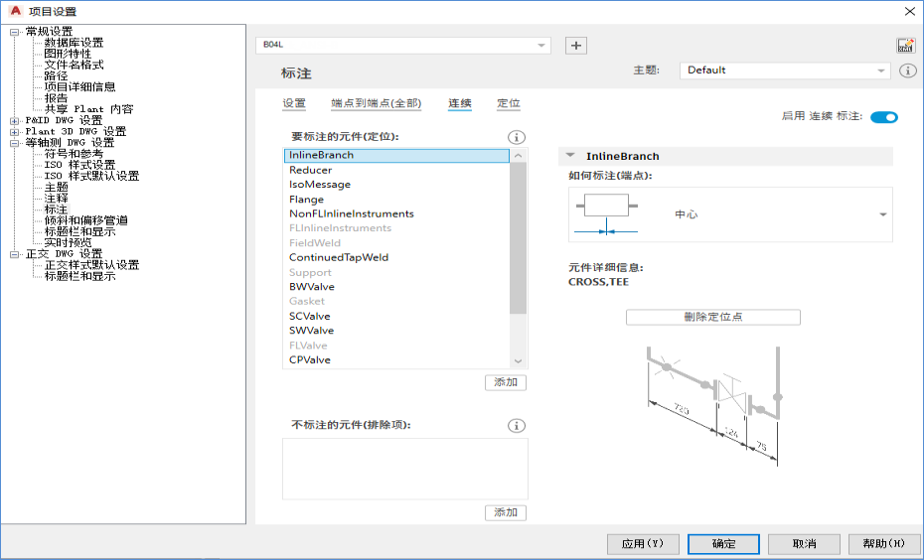Switch to the 端点到端点(全部) tab
Viewport: 924px width, 560px height.
[376, 103]
